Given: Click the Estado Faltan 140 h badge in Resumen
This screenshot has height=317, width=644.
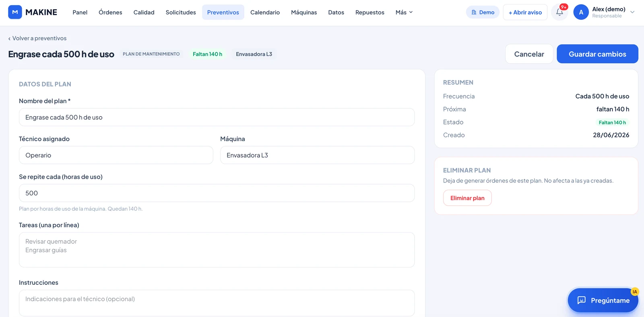Looking at the screenshot, I should (x=612, y=122).
